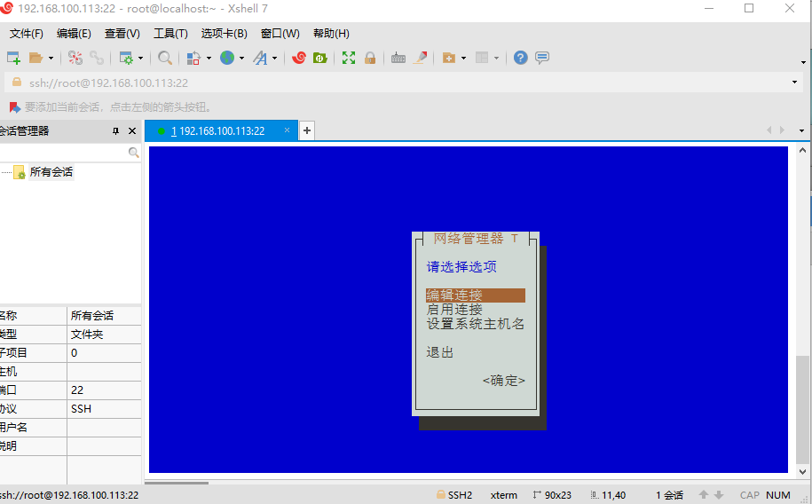Click the Disconnect icon in toolbar

(x=75, y=58)
